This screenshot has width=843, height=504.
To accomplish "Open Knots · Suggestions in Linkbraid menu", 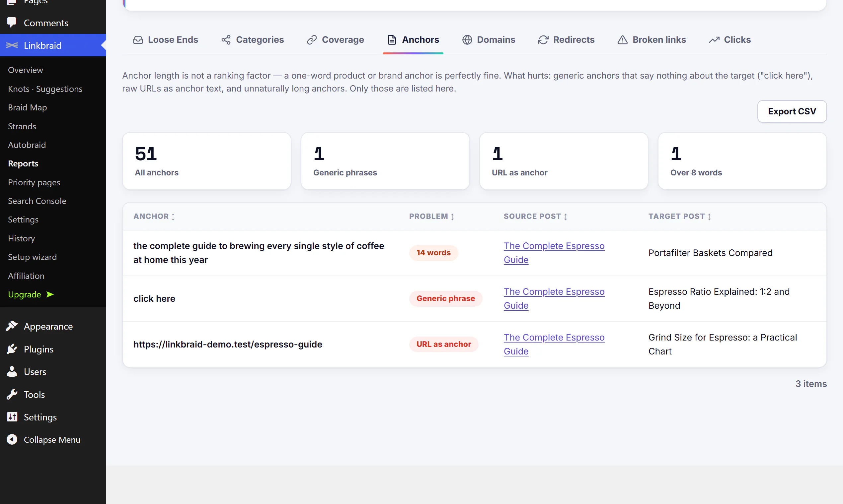I will point(45,89).
